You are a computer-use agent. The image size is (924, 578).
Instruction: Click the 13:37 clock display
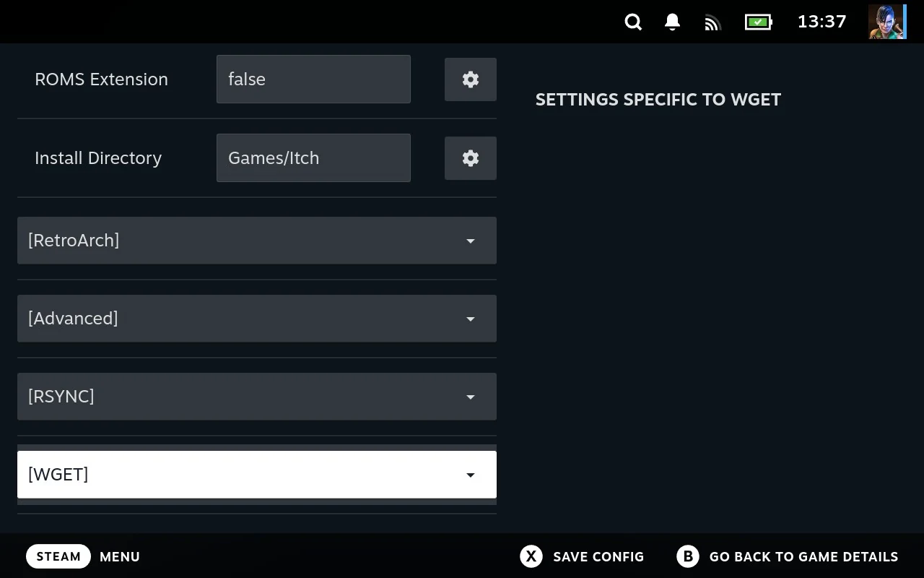[821, 22]
